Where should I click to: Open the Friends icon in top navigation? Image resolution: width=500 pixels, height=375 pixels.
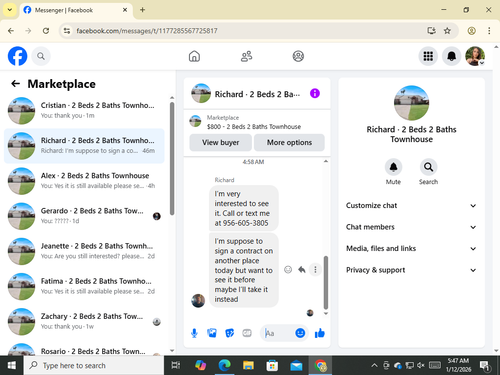[246, 56]
